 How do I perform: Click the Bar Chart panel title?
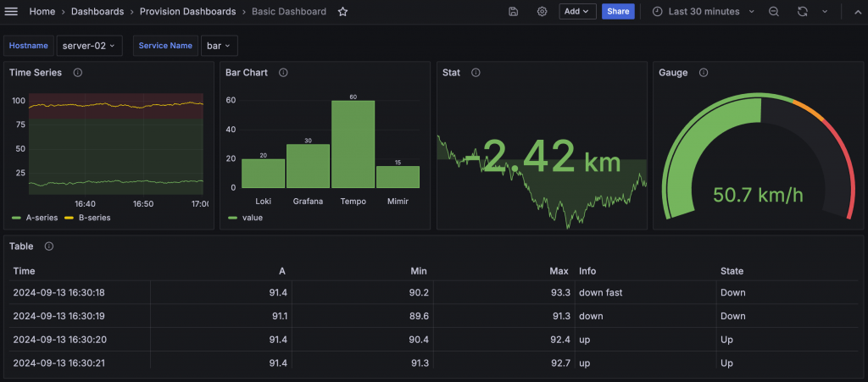[x=247, y=73]
